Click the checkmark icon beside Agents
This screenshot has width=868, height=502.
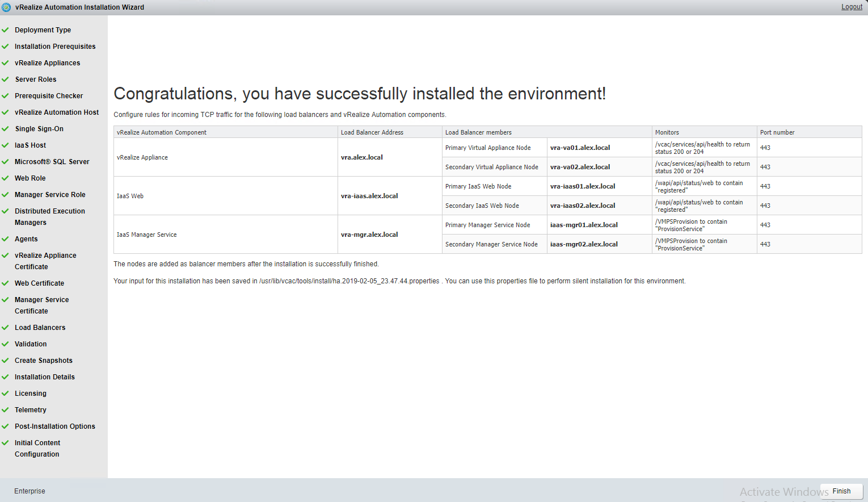(x=5, y=239)
